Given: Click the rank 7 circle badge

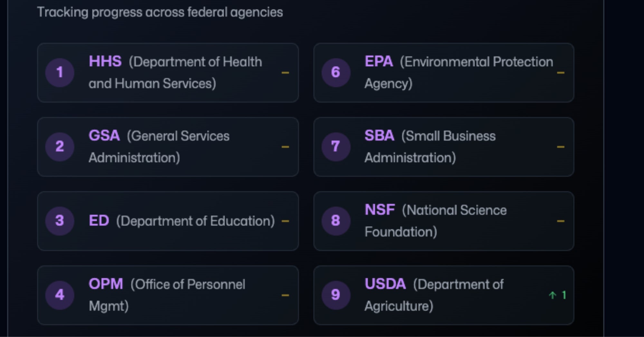Looking at the screenshot, I should (336, 147).
